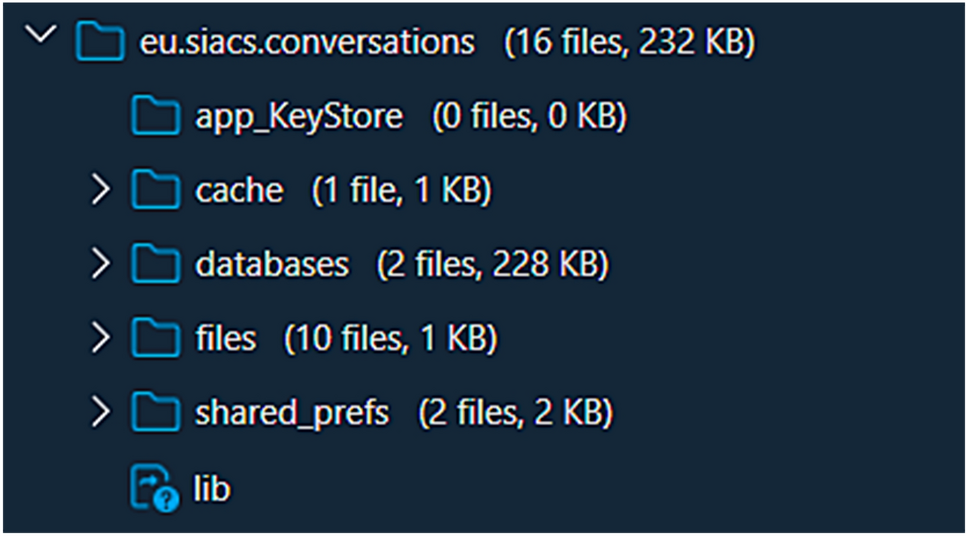Select the eu.siacs.conversations folder name

pos(305,43)
